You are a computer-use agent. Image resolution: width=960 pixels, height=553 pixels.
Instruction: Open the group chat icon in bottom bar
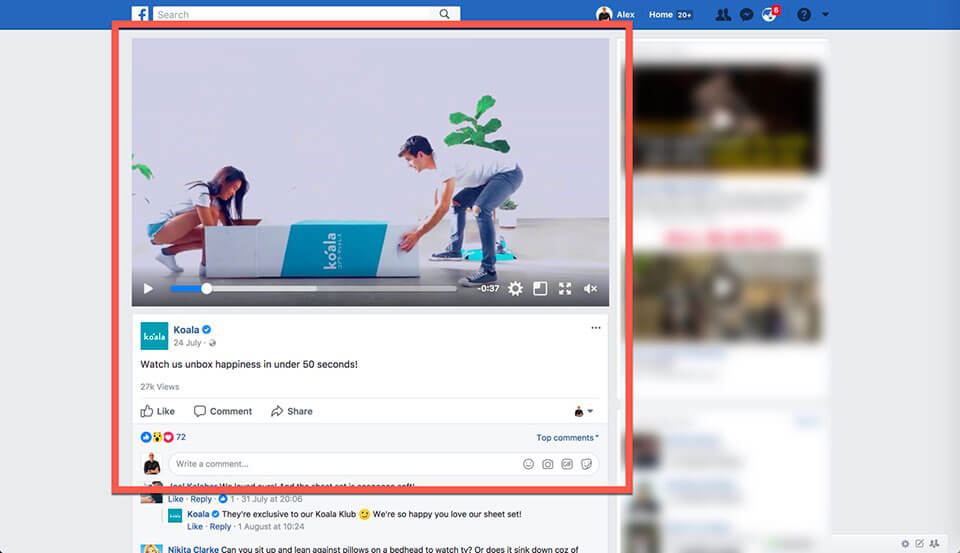tap(934, 543)
